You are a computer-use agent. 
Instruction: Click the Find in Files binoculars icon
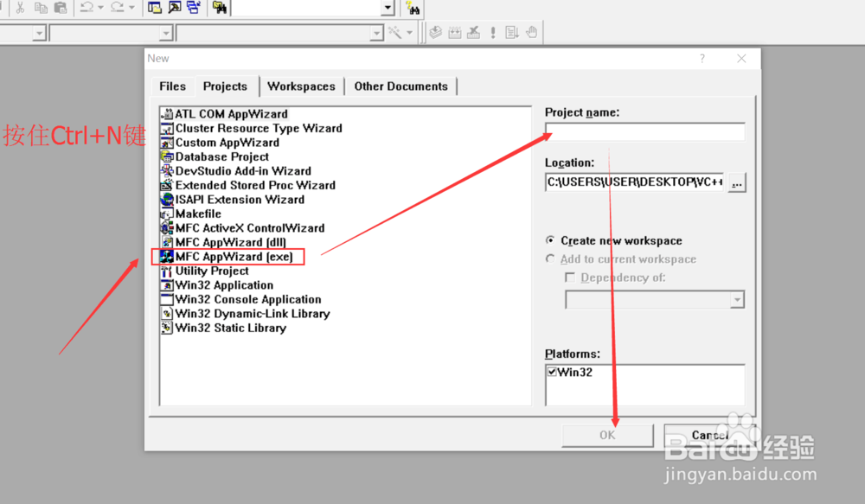[x=220, y=8]
